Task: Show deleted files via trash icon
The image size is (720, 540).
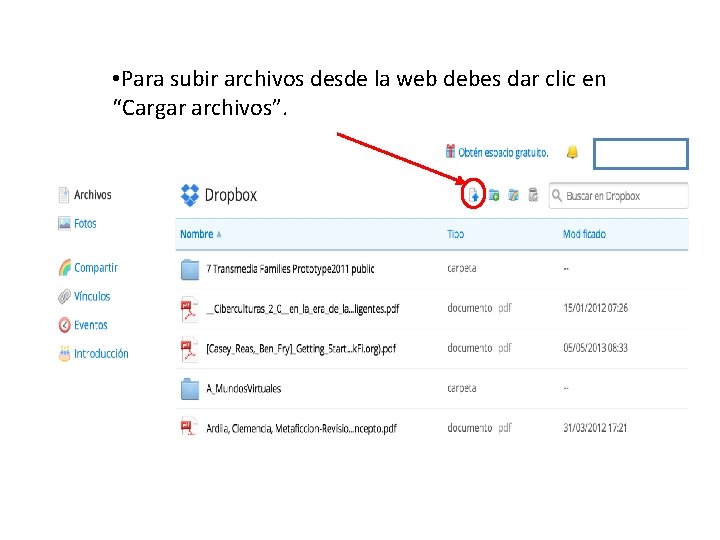Action: tap(533, 195)
